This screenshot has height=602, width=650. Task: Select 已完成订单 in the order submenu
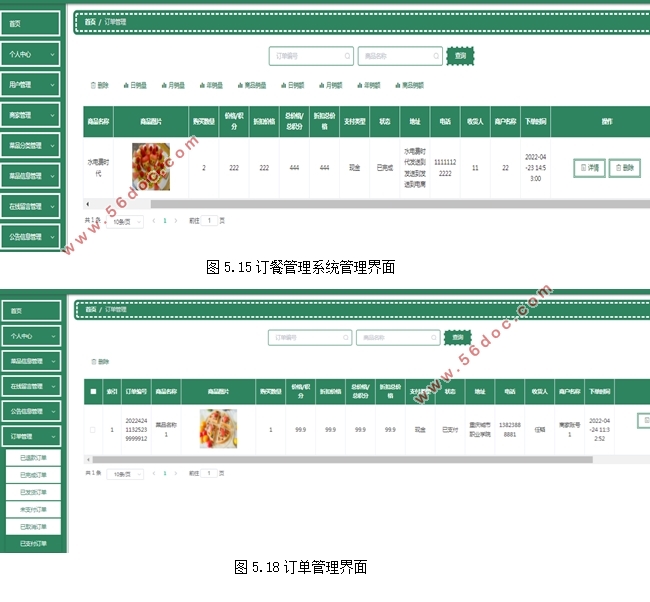point(33,474)
